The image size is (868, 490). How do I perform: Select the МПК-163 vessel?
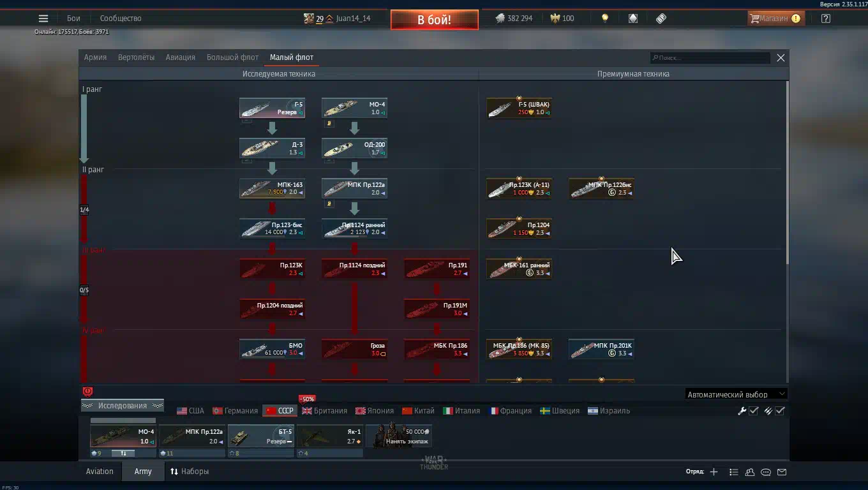[x=272, y=188]
